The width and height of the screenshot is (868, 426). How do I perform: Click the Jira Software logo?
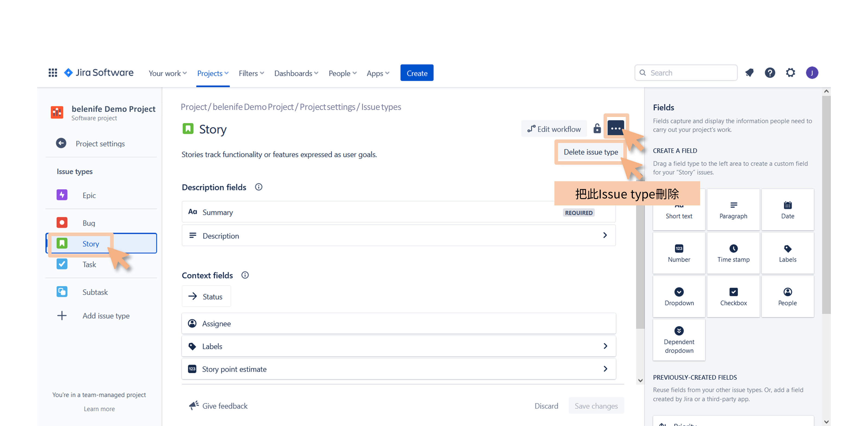tap(99, 73)
